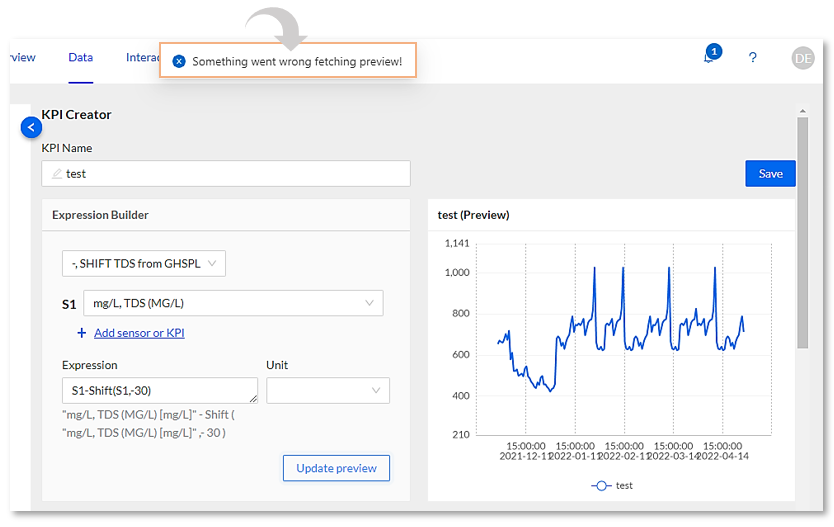Click the plus icon beside Add sensor
Viewport: 834px width, 527px height.
click(x=82, y=333)
